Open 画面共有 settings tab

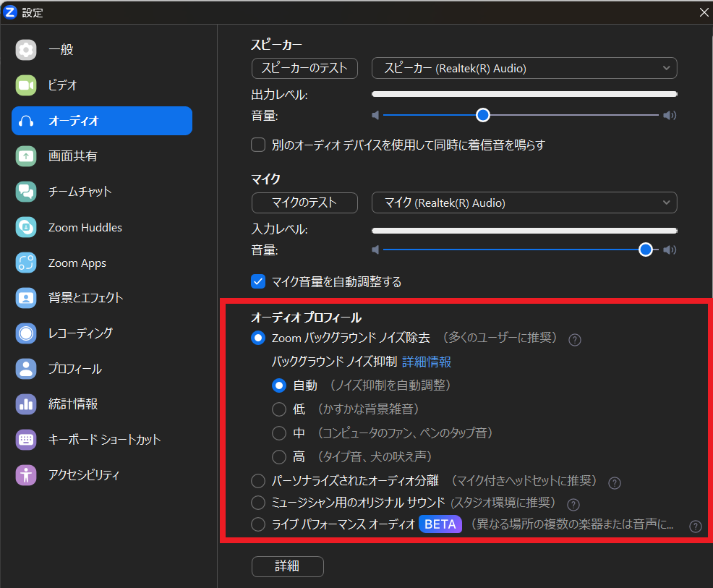[x=102, y=156]
